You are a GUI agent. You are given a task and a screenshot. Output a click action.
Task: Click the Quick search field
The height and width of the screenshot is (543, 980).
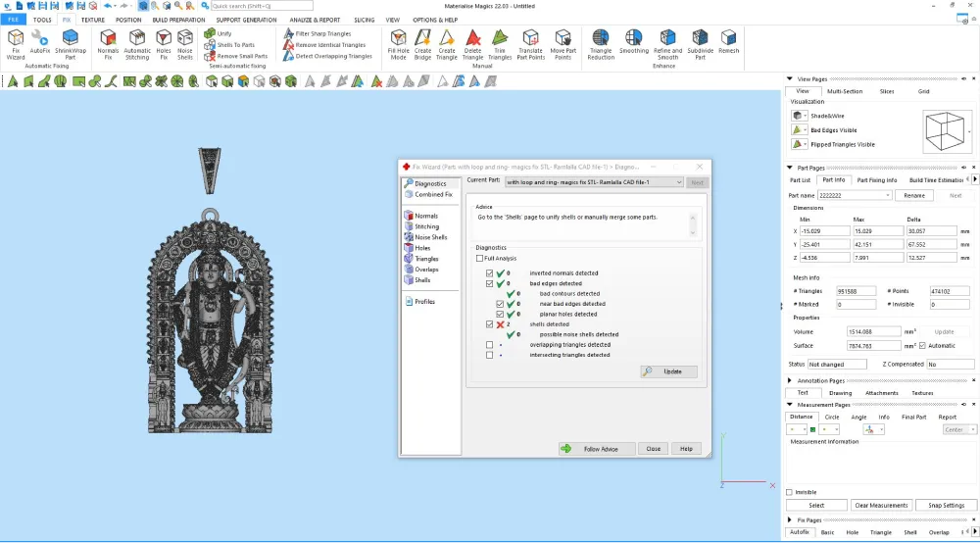pyautogui.click(x=262, y=6)
